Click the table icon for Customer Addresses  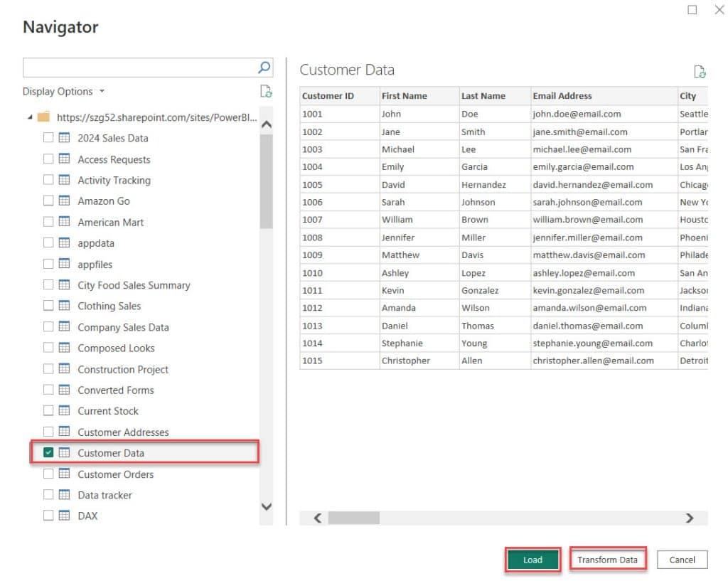pos(65,432)
